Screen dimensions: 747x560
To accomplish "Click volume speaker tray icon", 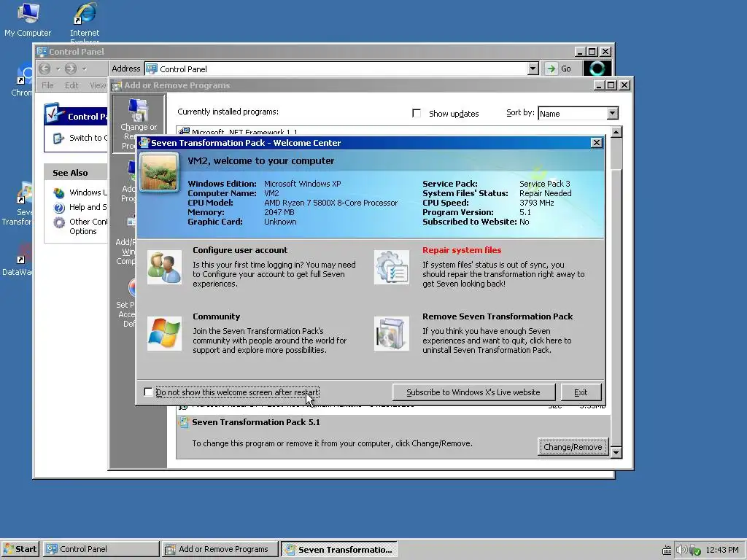I will pyautogui.click(x=681, y=550).
